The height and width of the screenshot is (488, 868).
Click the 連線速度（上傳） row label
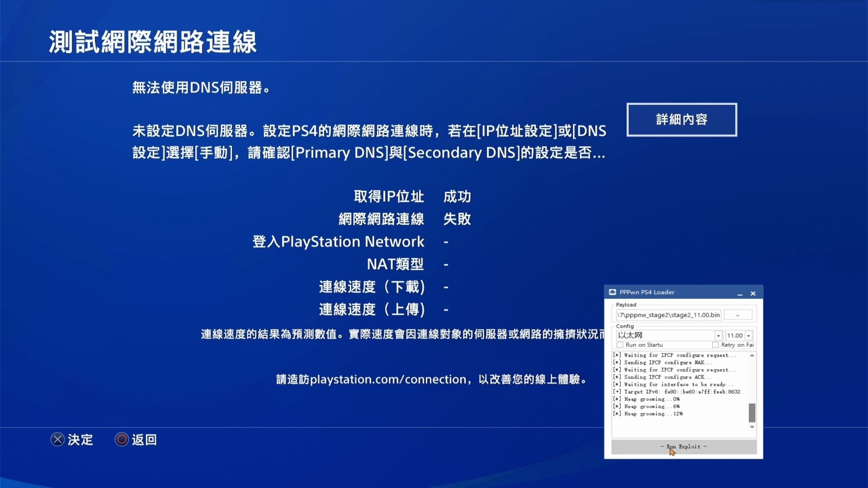point(372,310)
